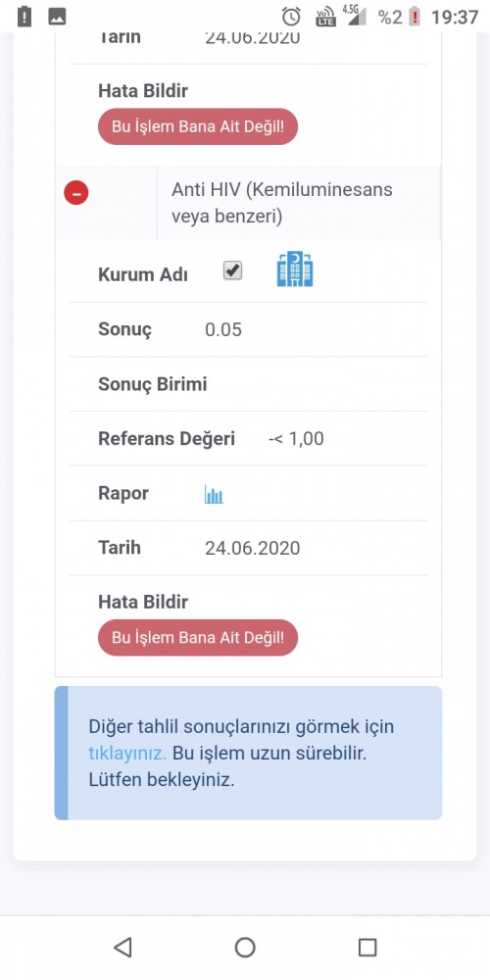Follow the 'tıklayınız.' link

click(127, 753)
